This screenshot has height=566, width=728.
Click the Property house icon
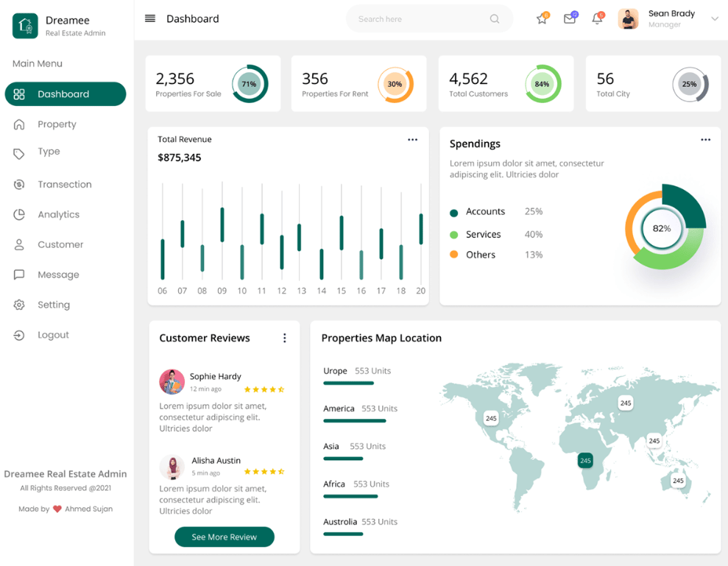(x=19, y=124)
